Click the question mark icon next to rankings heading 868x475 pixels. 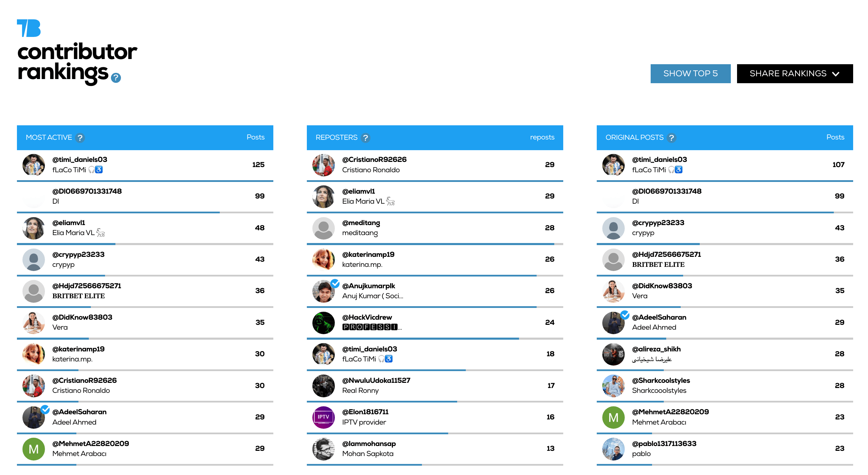(x=116, y=78)
